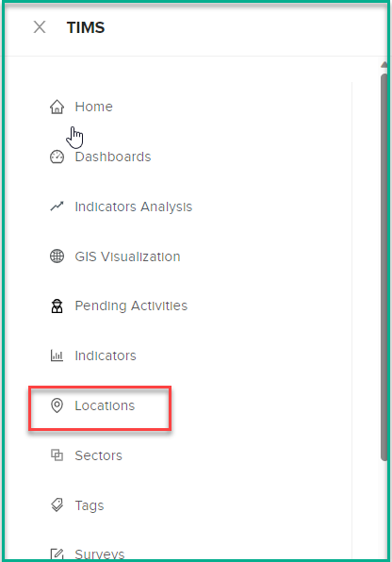392x562 pixels.
Task: Open the Dashboards menu item
Action: (x=113, y=157)
